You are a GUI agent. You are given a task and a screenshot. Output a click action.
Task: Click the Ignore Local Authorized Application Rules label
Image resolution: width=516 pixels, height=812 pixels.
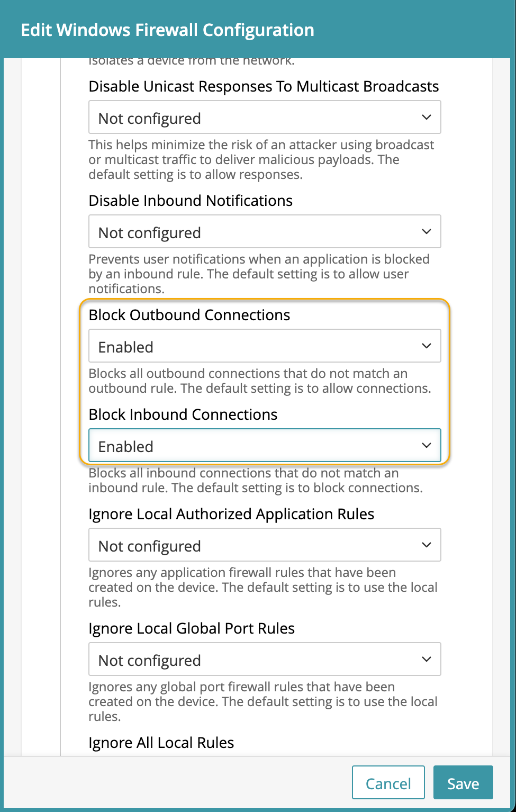click(231, 515)
